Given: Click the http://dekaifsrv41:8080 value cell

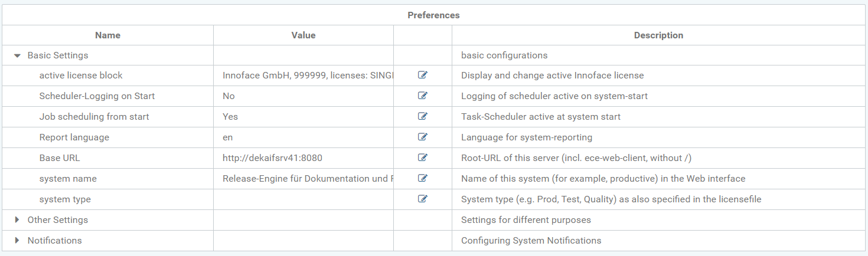Looking at the screenshot, I should pos(272,158).
